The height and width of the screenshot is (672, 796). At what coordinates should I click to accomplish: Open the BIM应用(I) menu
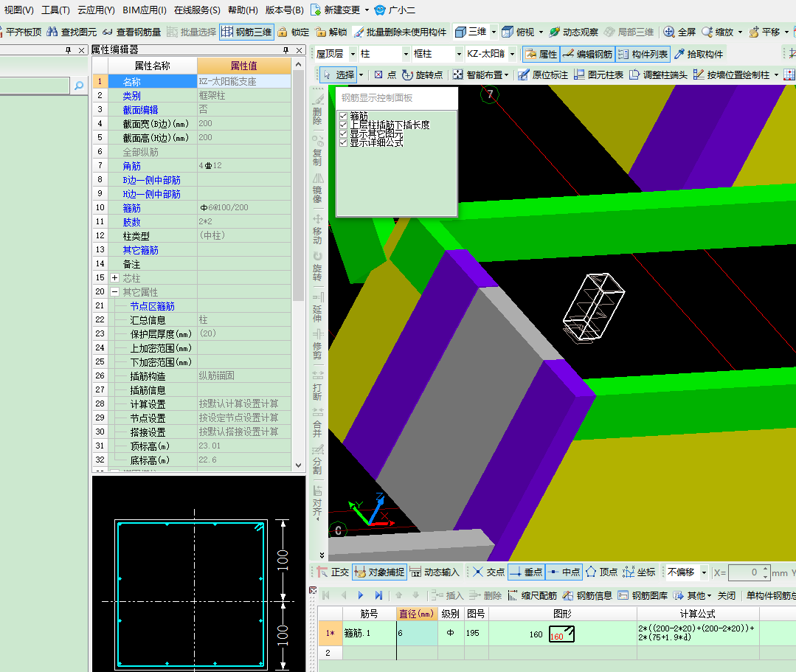[144, 10]
